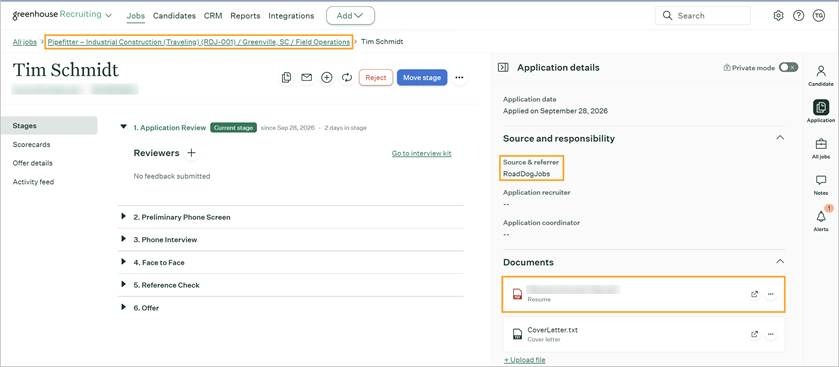The width and height of the screenshot is (839, 367).
Task: Open the Add dropdown button
Action: (x=350, y=16)
